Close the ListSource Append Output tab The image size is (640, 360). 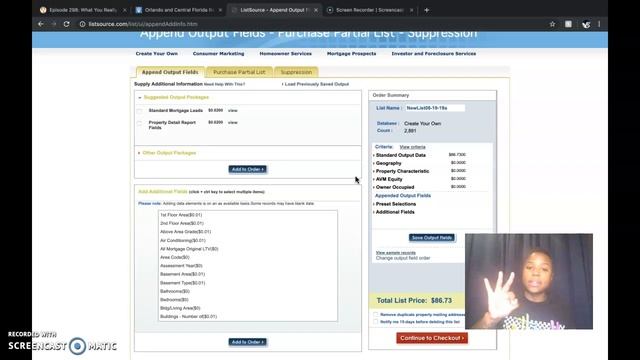[316, 10]
